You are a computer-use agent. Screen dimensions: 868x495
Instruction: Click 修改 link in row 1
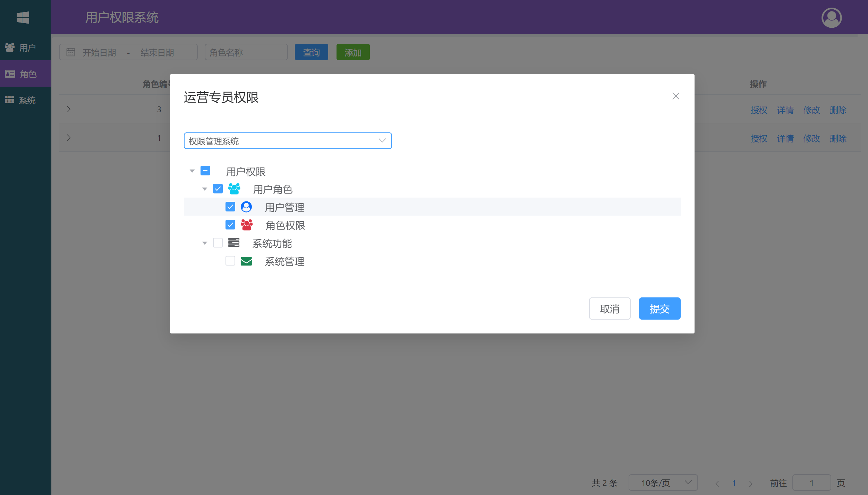click(x=811, y=139)
